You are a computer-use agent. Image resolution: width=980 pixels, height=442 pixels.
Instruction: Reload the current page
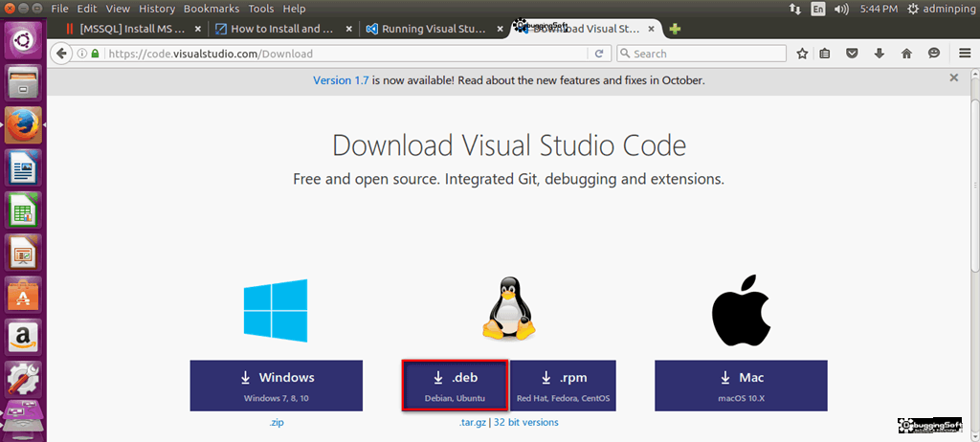pyautogui.click(x=599, y=54)
